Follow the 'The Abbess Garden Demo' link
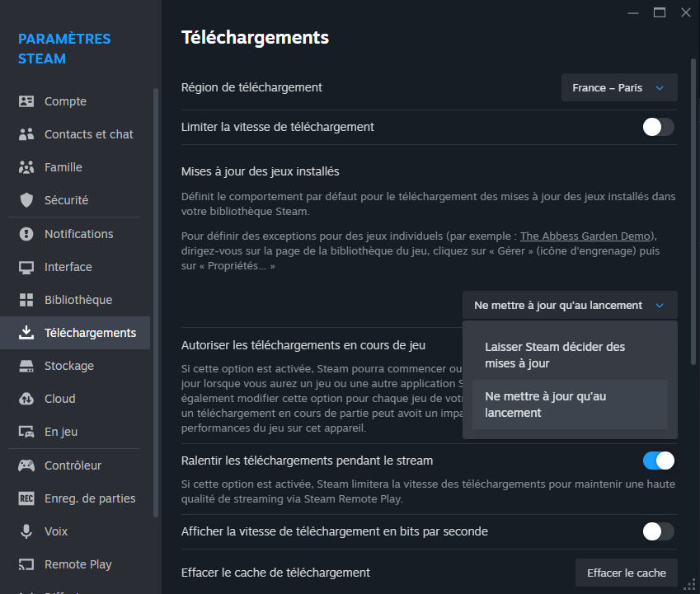Image resolution: width=700 pixels, height=594 pixels. (585, 236)
